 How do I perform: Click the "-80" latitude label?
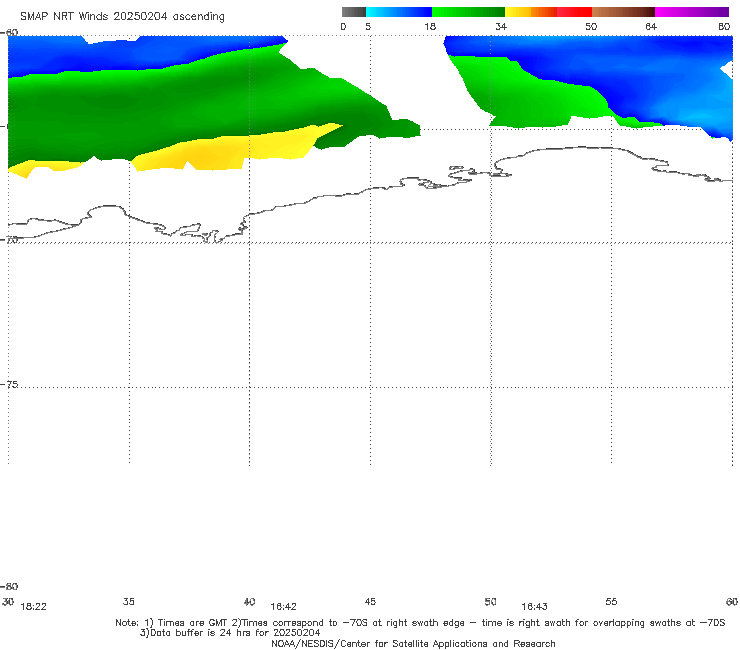[x=9, y=586]
